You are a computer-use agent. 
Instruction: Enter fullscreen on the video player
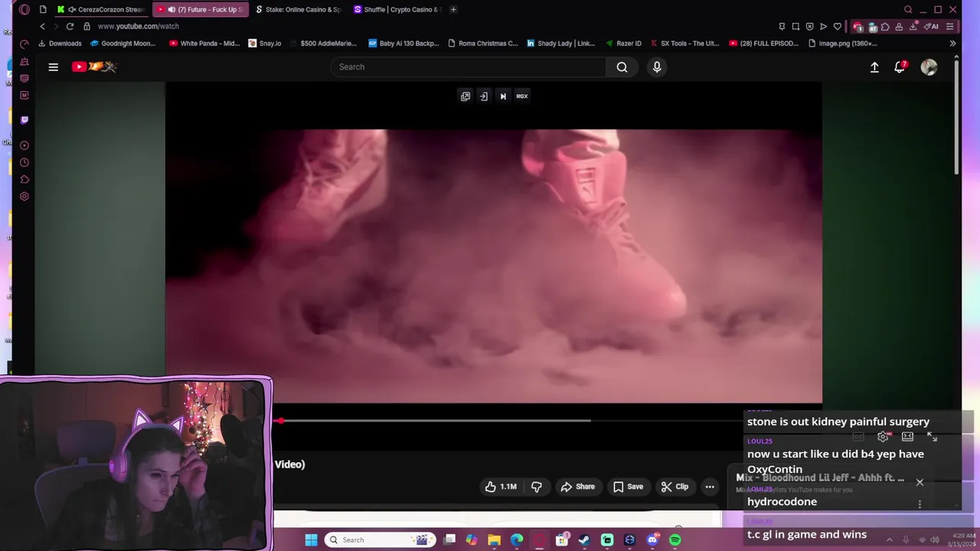932,437
